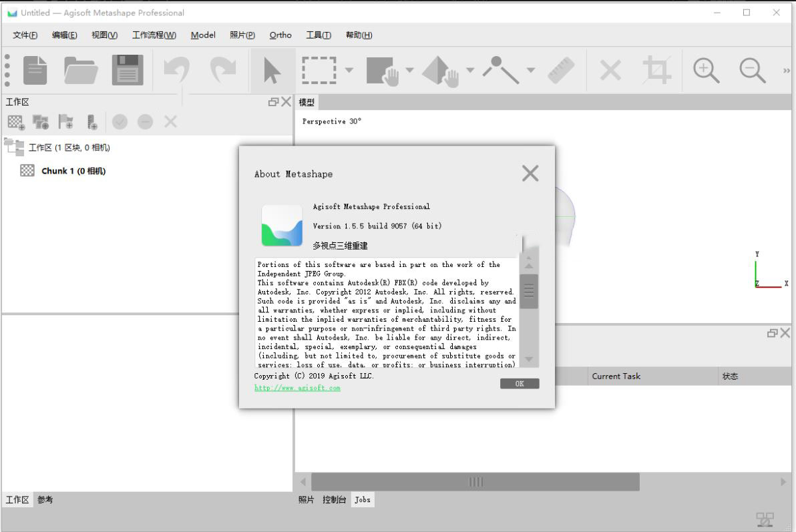796x532 pixels.
Task: Click the New document toolbar icon
Action: tap(35, 70)
